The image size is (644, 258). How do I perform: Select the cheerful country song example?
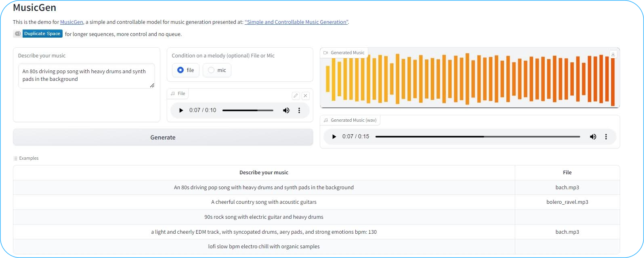tap(264, 202)
